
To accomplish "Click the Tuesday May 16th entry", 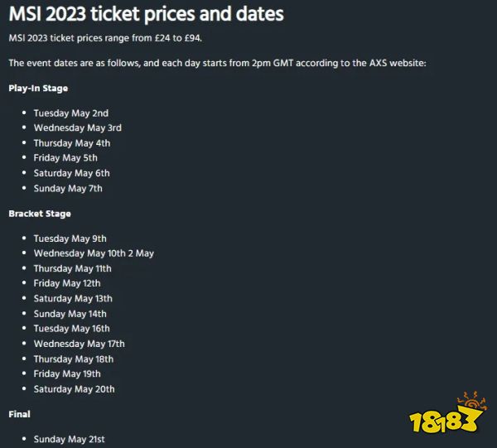I will [x=71, y=329].
